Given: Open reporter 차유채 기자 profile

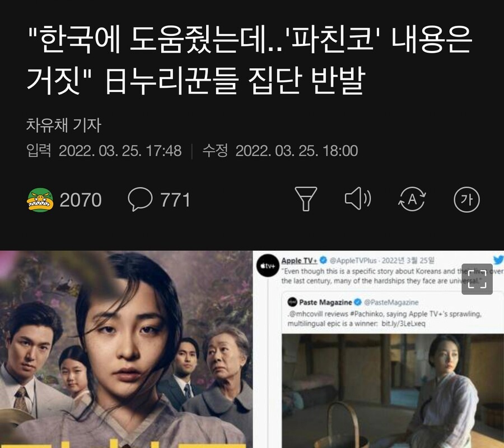Looking at the screenshot, I should [64, 125].
